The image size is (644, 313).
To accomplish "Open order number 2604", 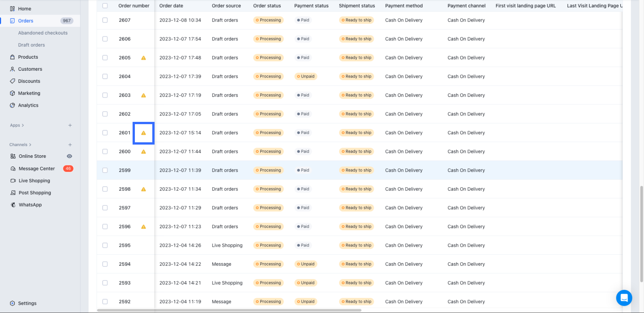I will pos(125,76).
